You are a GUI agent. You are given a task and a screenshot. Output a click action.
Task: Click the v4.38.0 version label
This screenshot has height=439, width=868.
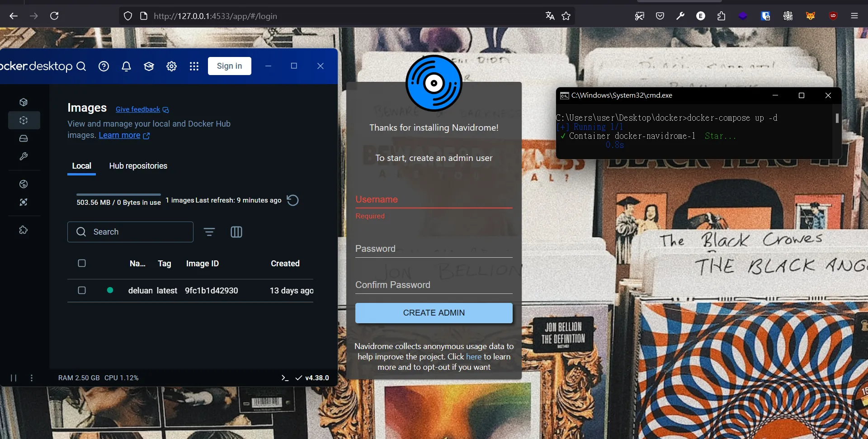click(x=317, y=378)
